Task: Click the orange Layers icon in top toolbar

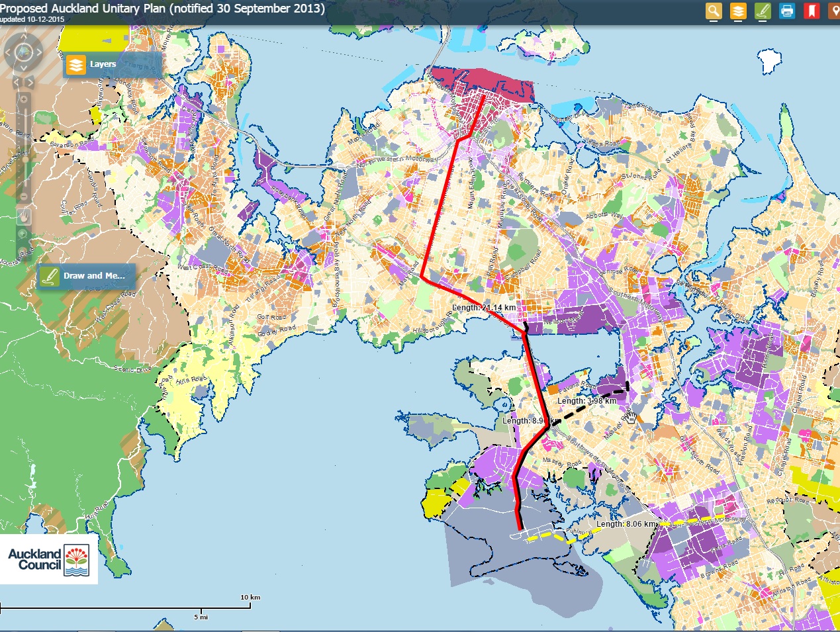Action: [738, 11]
